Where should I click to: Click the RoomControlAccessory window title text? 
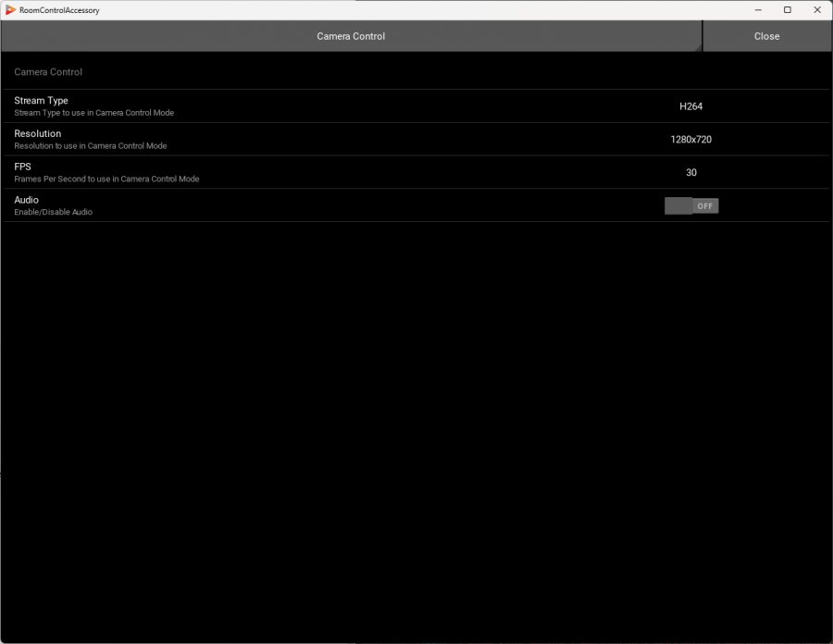tap(59, 10)
